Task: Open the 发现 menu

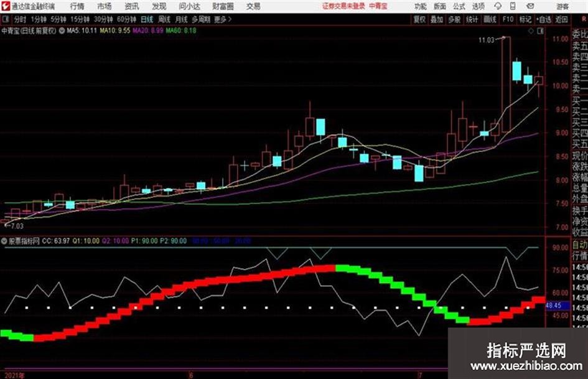Action: (x=159, y=6)
